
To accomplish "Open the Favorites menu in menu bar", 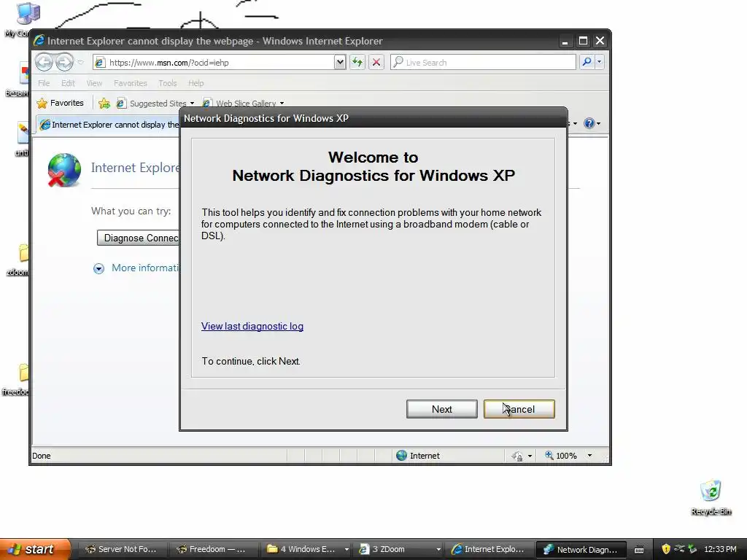I will 130,83.
